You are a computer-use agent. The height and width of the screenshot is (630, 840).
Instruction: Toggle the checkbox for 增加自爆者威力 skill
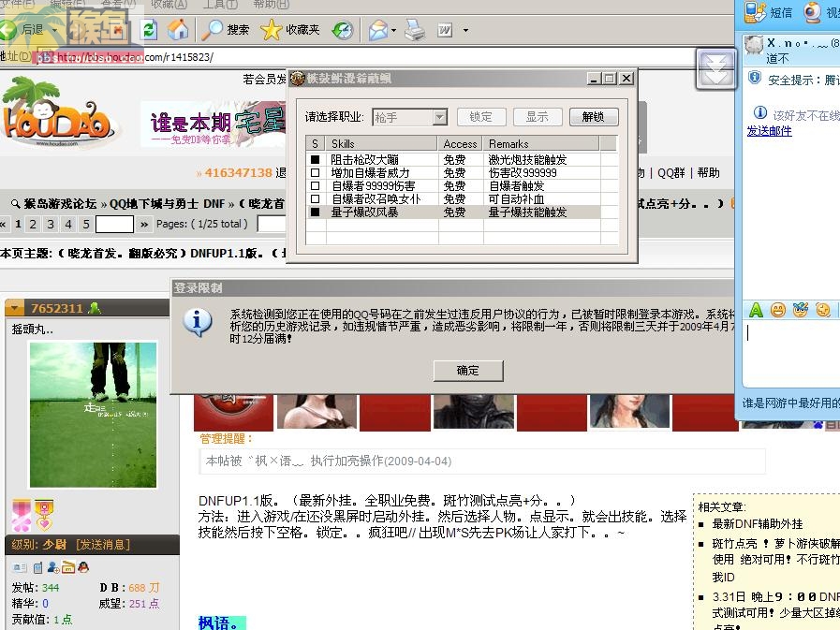[x=315, y=172]
